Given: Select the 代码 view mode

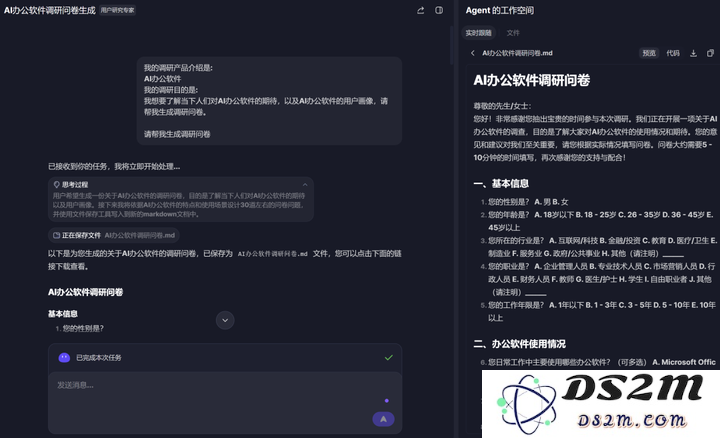Looking at the screenshot, I should click(673, 53).
